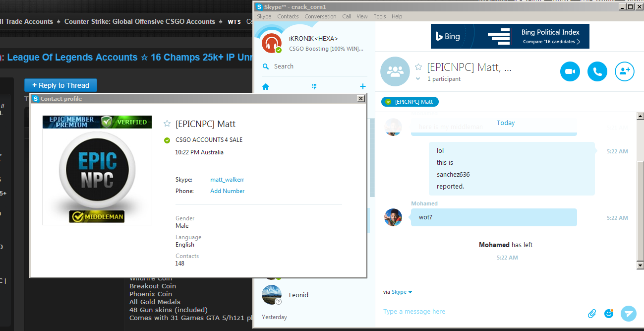Screen dimensions: 644x331
Task: Click iKRONIK<HEXA> profile avatar
Action: click(x=272, y=43)
